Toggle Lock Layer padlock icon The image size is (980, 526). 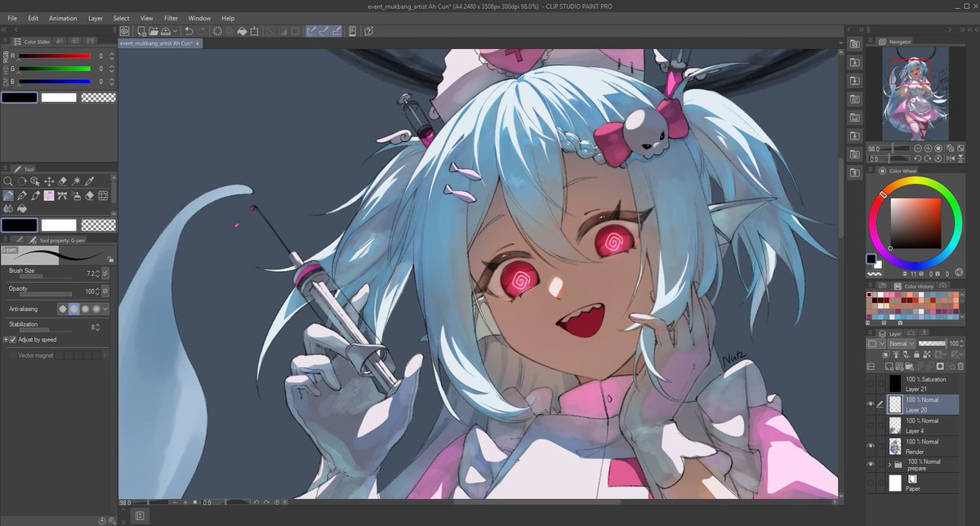916,354
